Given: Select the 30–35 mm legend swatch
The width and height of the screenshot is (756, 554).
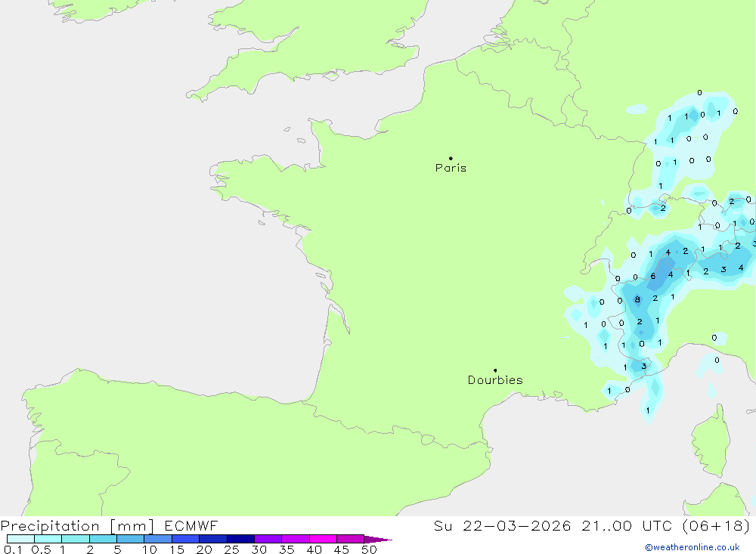Looking at the screenshot, I should point(268,539).
